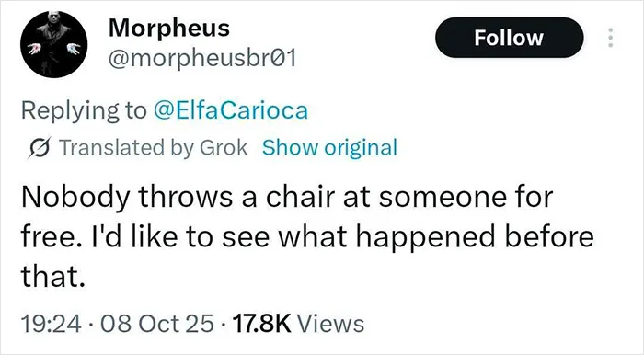Viewport: 644px width, 355px height.
Task: Click the final tweet word 'that.'
Action: pos(53,276)
